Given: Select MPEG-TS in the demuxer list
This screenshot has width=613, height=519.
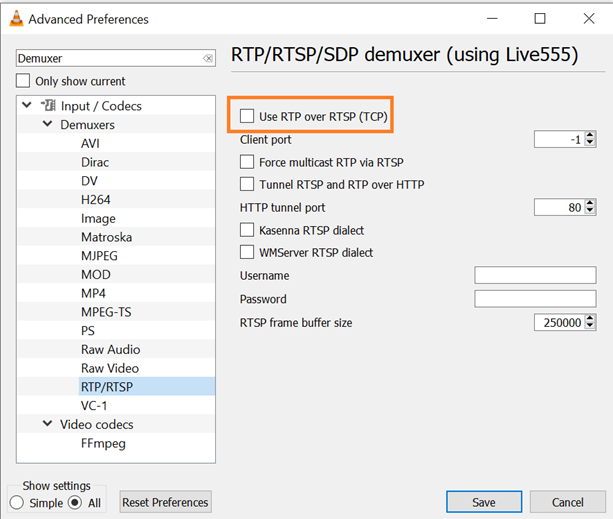Looking at the screenshot, I should 104,312.
